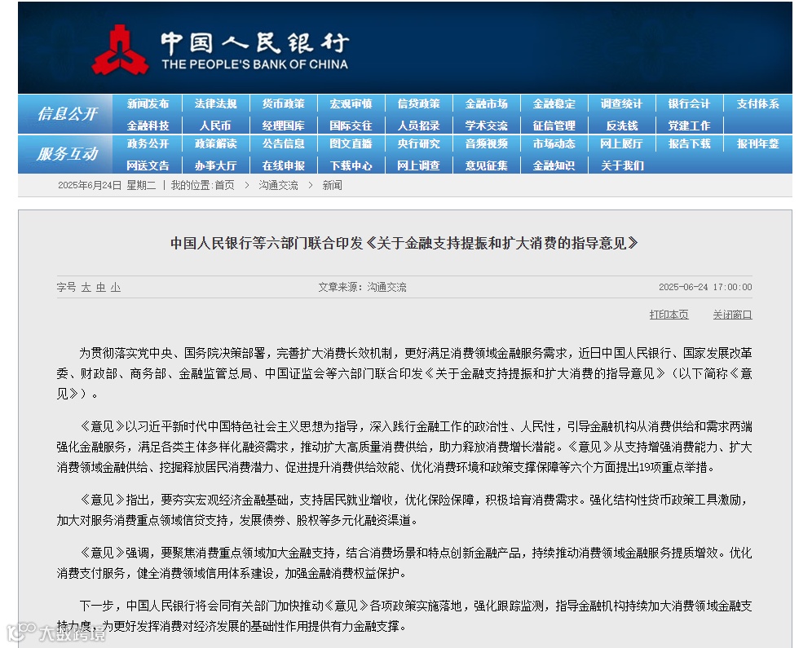Open 反洗钱 navigation item
Viewport: 812px width, 648px height.
pyautogui.click(x=621, y=126)
